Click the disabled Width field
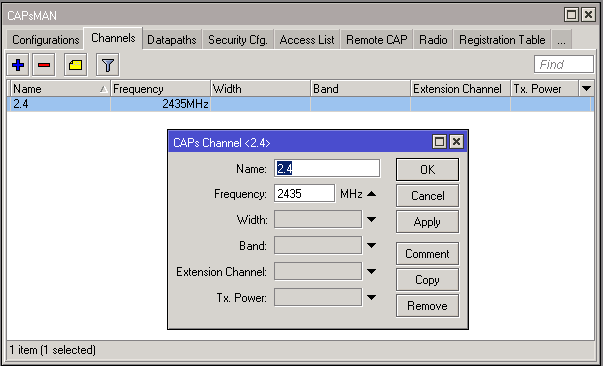Screen dimensions: 603x366 coord(318,220)
